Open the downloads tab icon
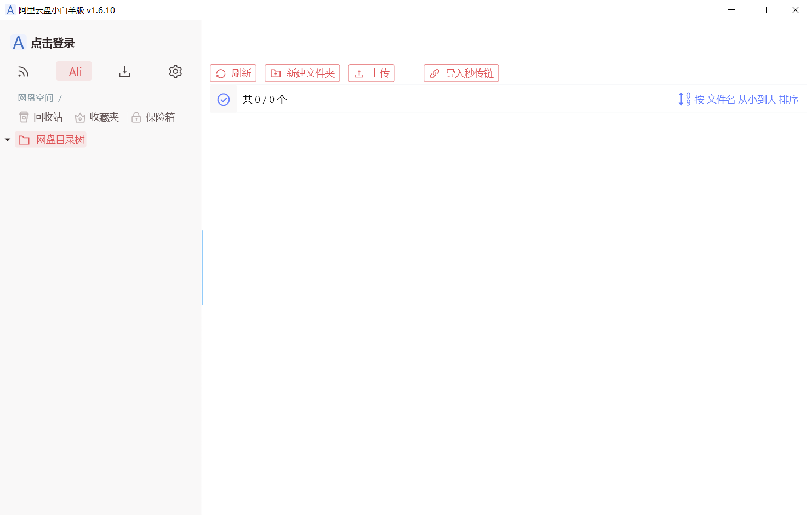 pyautogui.click(x=125, y=72)
